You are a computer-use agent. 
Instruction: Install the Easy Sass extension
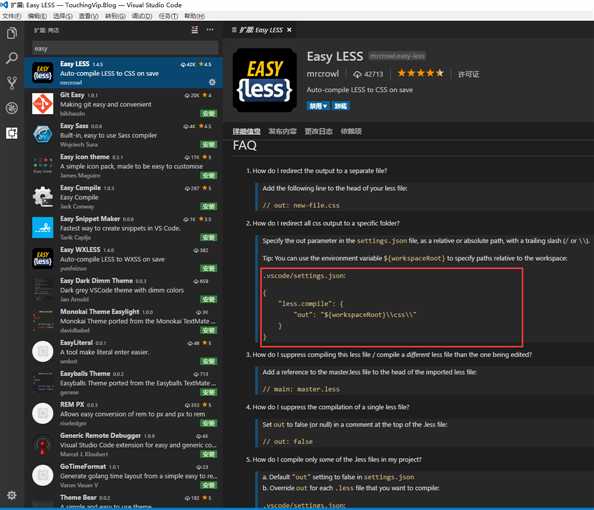click(x=209, y=144)
